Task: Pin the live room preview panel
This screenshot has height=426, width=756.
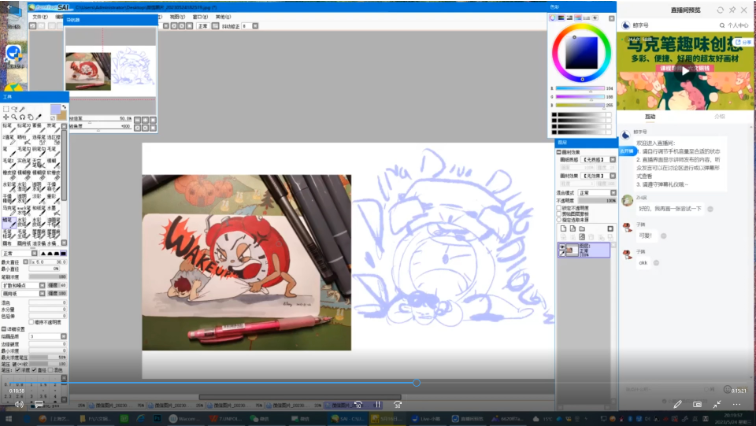Action: [732, 10]
